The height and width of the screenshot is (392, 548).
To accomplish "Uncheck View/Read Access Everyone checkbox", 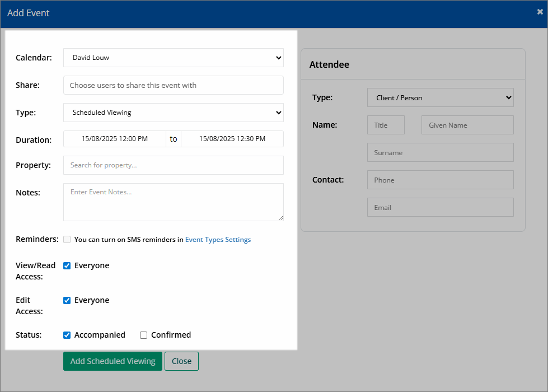I will tap(67, 266).
